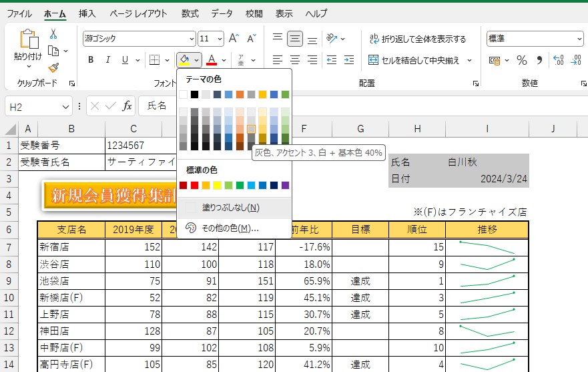The width and height of the screenshot is (588, 372).
Task: Click the Format Painter brush icon
Action: pos(53,67)
